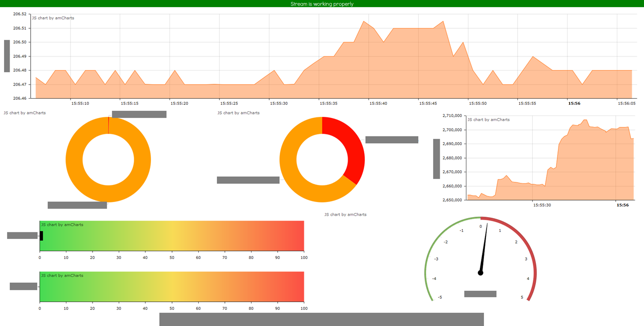This screenshot has height=326, width=644.
Task: Open amCharts link in upper gradient bar chart
Action: (x=62, y=225)
